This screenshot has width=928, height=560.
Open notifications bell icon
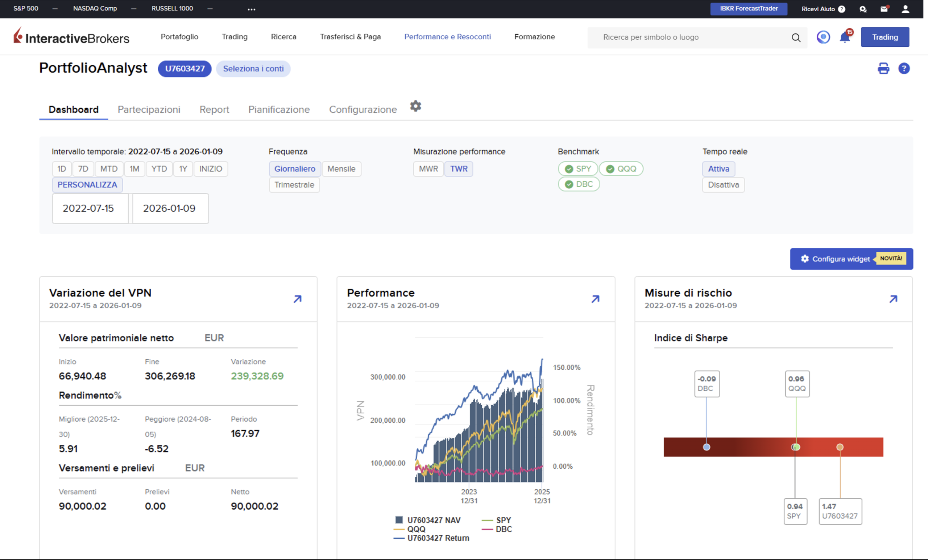pos(845,37)
